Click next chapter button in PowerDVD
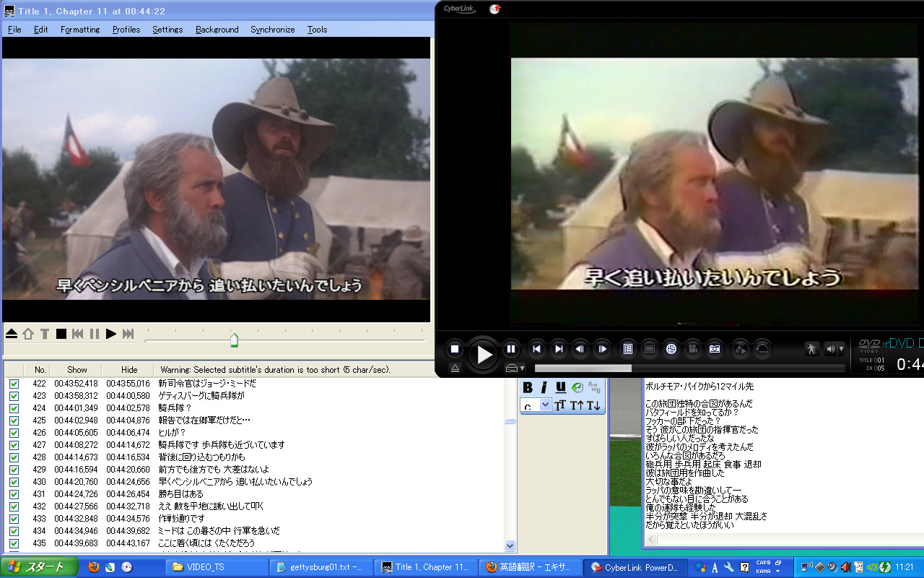 click(559, 349)
